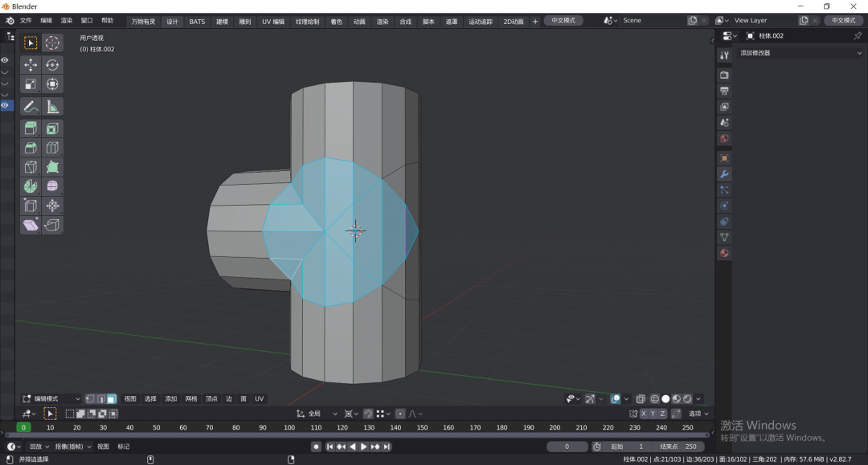
Task: Click the 网格 menu button in viewport header
Action: pos(191,398)
